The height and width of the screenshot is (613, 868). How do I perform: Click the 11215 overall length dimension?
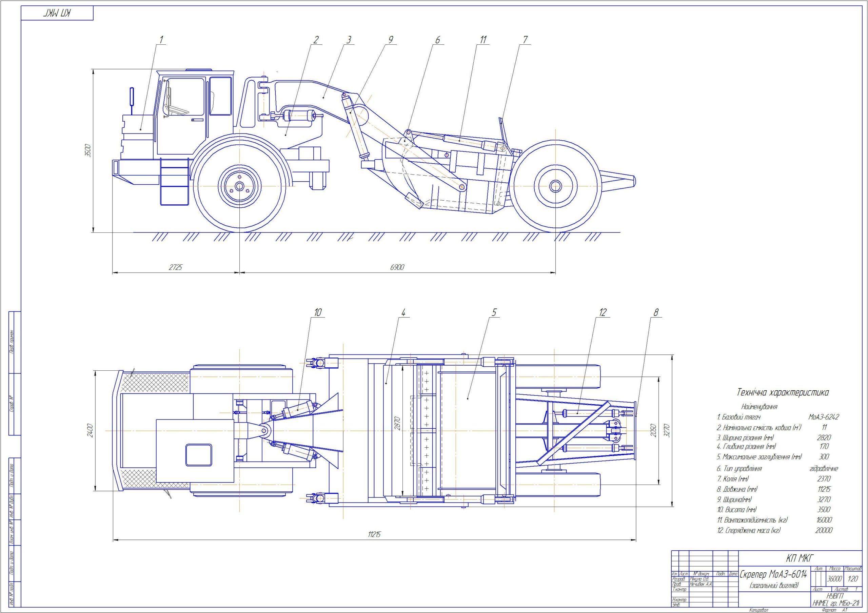coord(374,534)
